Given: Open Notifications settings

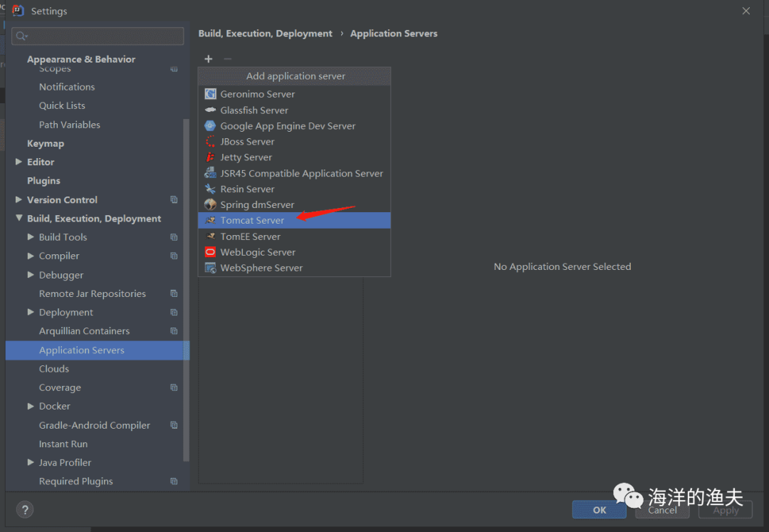Looking at the screenshot, I should coord(67,87).
